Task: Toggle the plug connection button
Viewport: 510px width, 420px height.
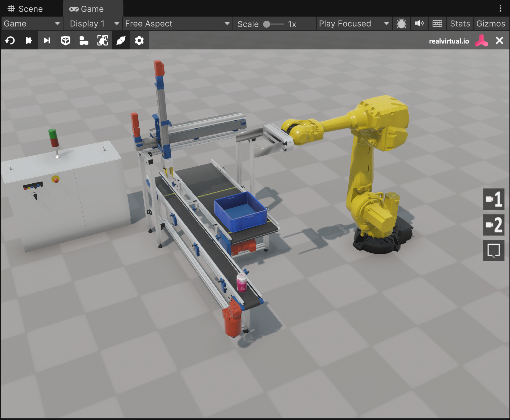Action: 121,41
